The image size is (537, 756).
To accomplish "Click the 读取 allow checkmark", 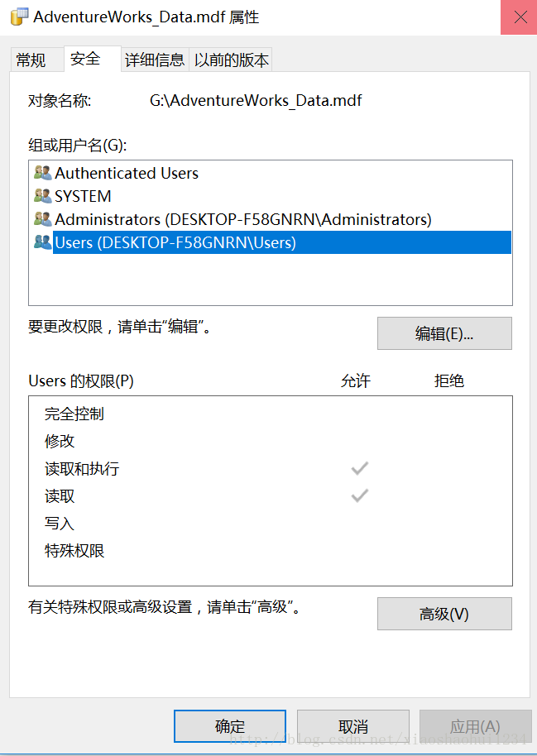I will [x=359, y=496].
